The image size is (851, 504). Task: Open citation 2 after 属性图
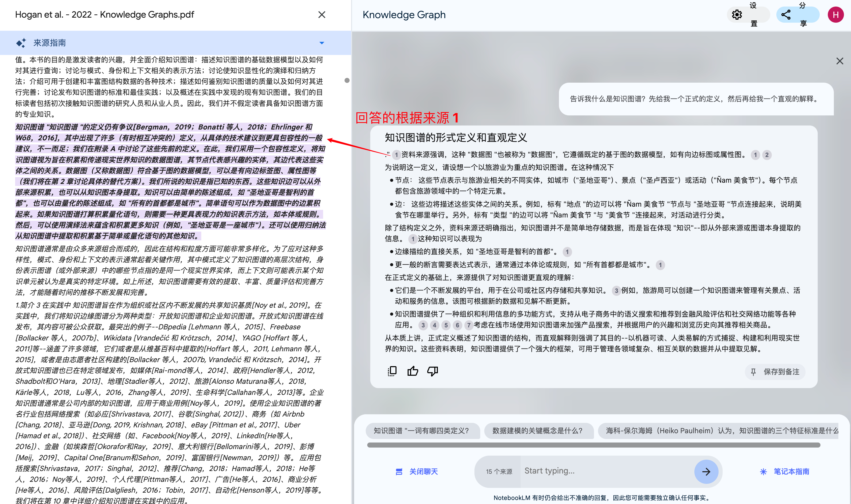coord(767,155)
